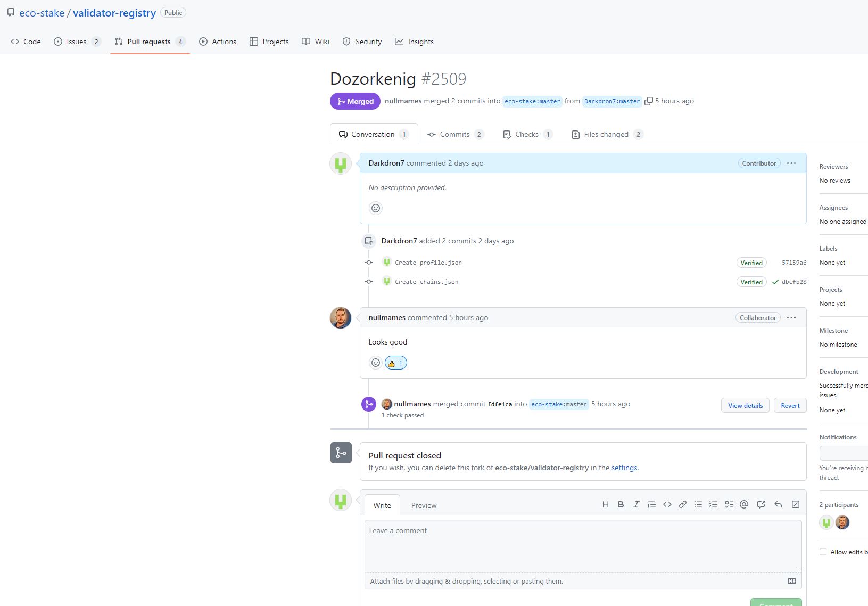The width and height of the screenshot is (868, 606).
Task: Insert a numbered list in the comment box
Action: click(x=713, y=504)
